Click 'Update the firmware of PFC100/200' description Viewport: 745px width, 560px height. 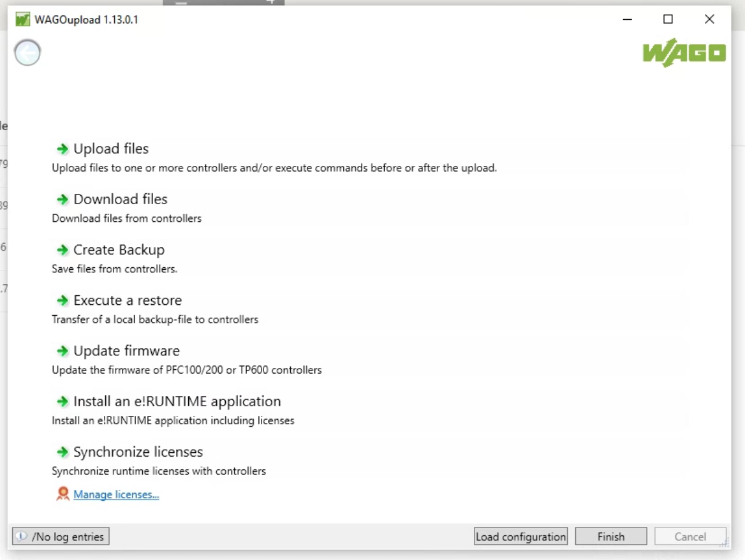click(187, 370)
